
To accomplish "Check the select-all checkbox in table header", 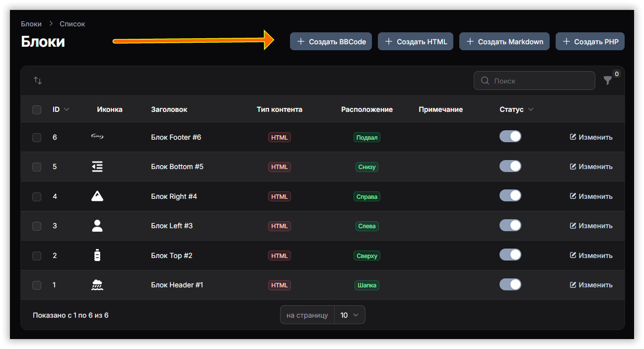I will (37, 109).
